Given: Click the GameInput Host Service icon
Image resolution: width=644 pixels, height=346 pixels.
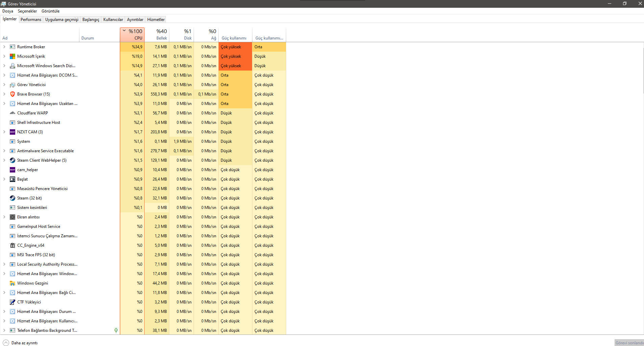Looking at the screenshot, I should (13, 227).
